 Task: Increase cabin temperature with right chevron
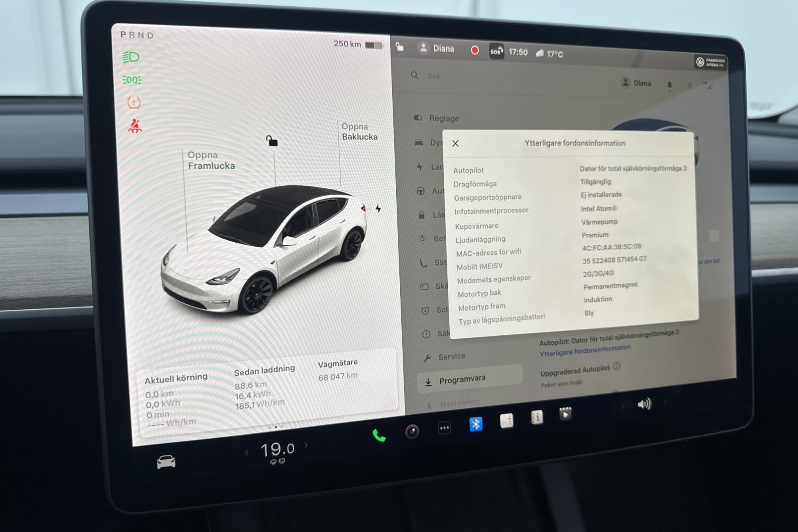306,445
